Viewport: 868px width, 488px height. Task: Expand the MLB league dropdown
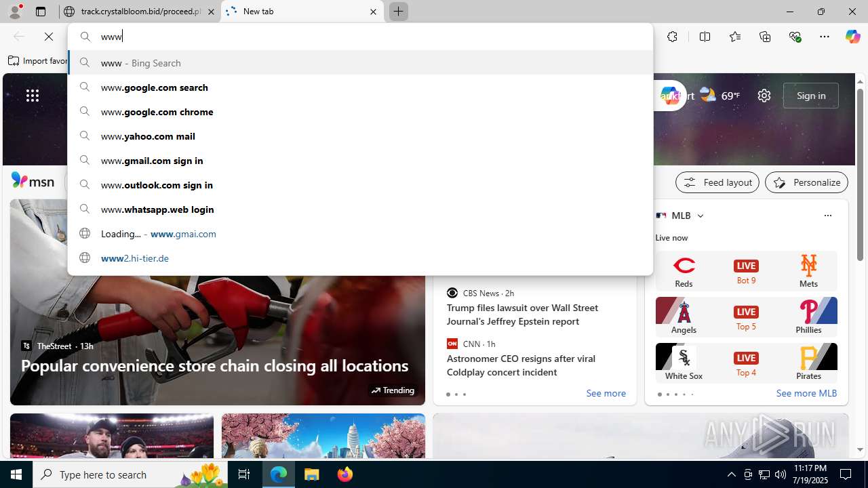(700, 216)
